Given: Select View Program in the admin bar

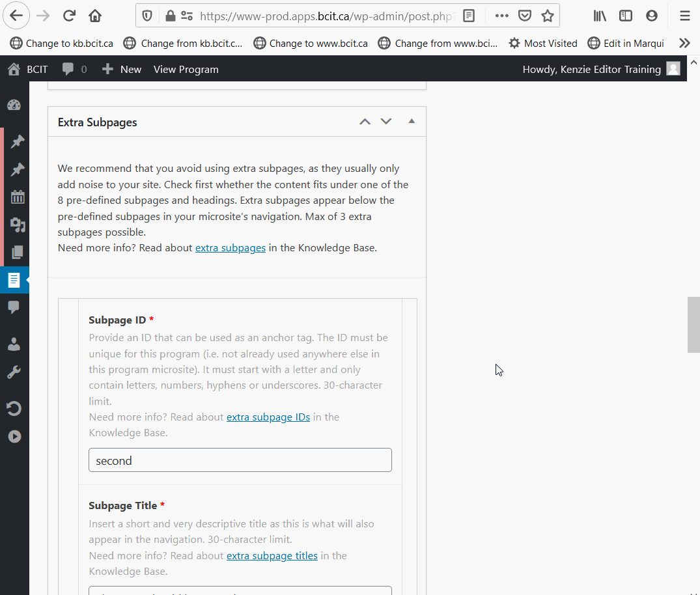Looking at the screenshot, I should click(x=186, y=69).
